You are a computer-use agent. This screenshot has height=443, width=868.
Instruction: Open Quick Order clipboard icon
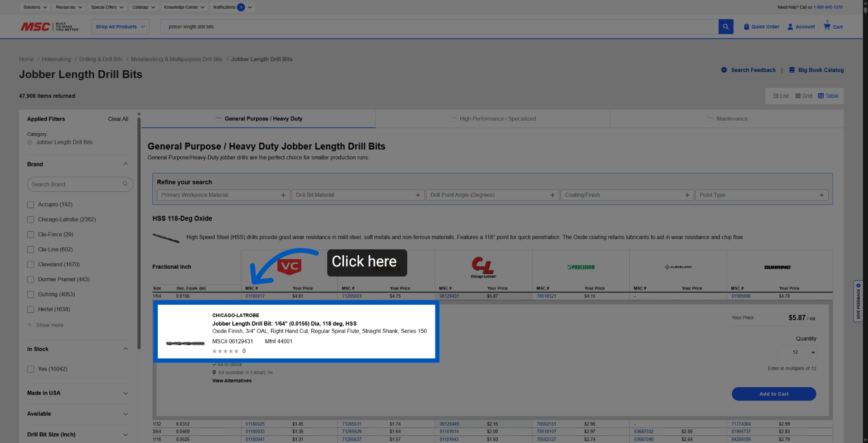tap(746, 26)
